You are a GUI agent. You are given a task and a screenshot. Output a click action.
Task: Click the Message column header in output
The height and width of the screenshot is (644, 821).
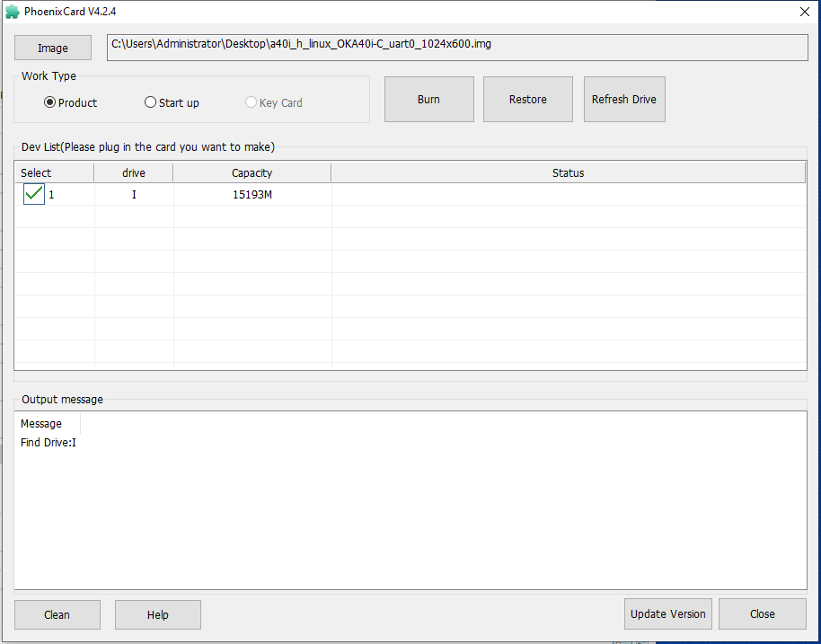48,424
